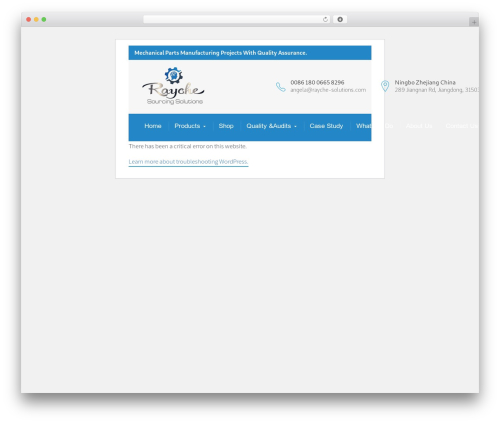Viewport: 500px width, 423px height.
Task: Open the Contact Us menu item
Action: (462, 126)
